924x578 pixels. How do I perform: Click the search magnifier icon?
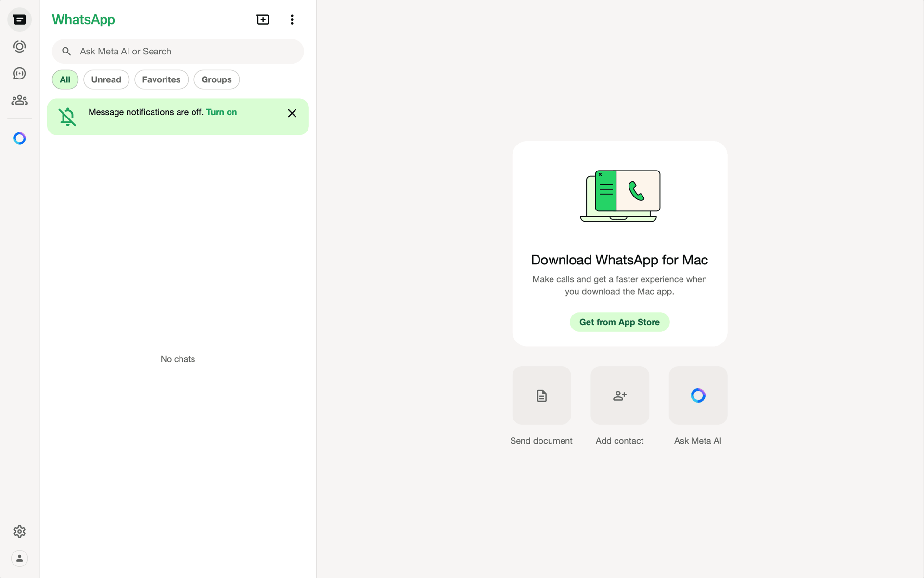pyautogui.click(x=66, y=51)
